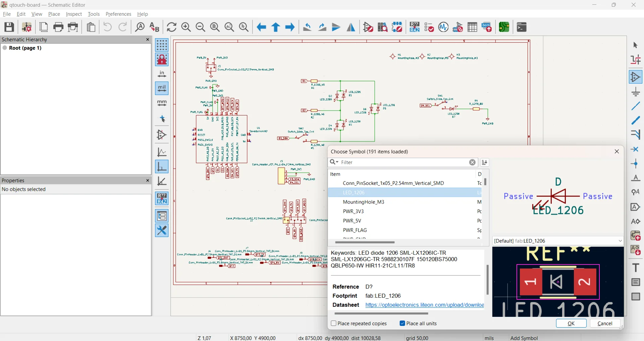Open the filter search options dropdown

(334, 163)
